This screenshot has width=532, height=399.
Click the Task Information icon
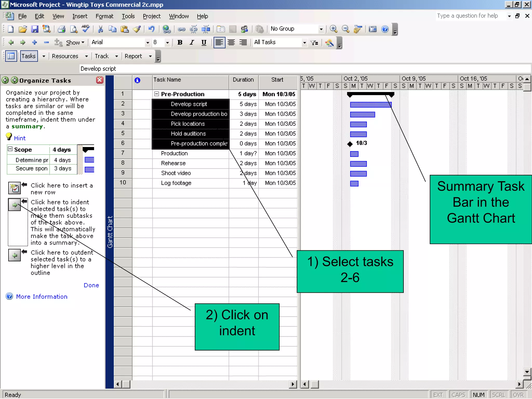tap(221, 29)
